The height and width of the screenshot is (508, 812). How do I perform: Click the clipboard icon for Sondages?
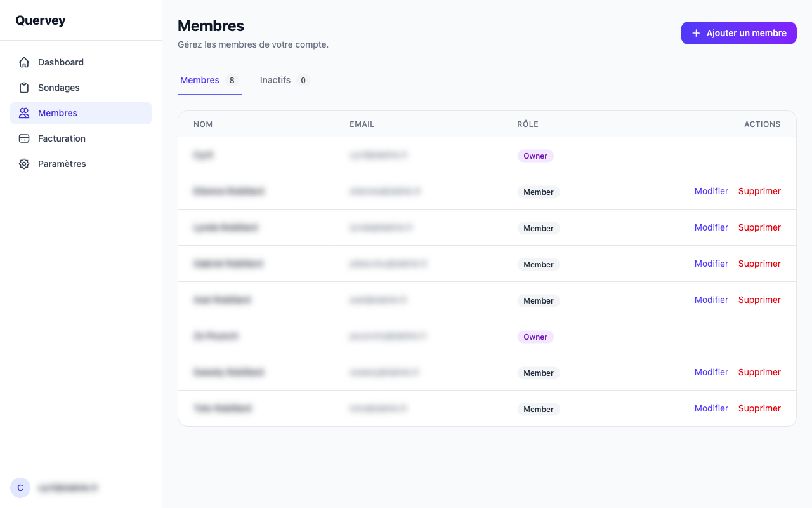coord(24,88)
